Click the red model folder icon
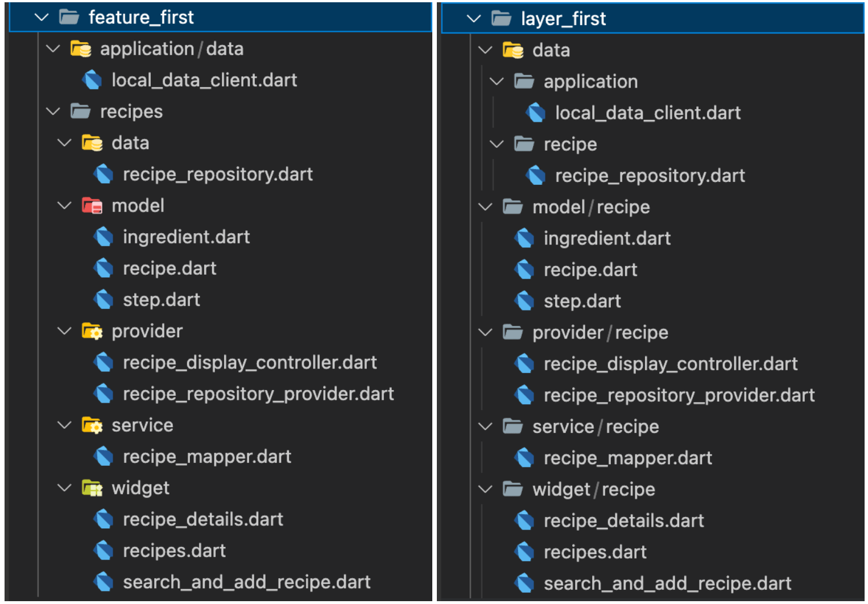 tap(93, 205)
